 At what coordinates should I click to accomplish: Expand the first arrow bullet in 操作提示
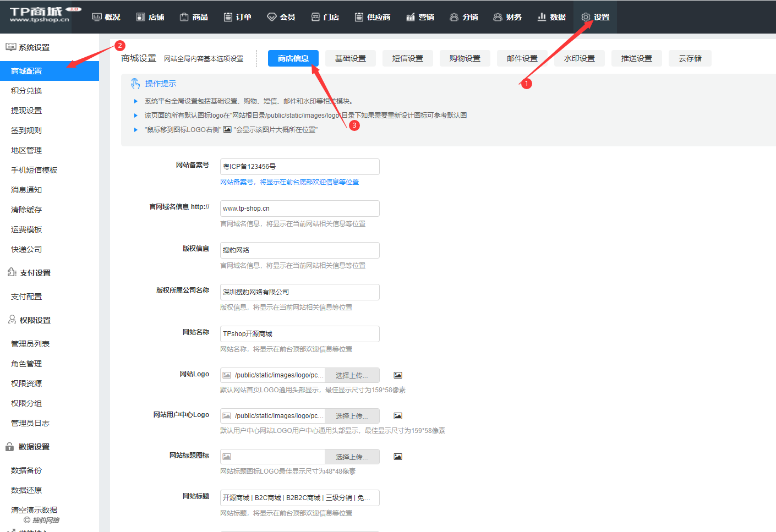point(136,101)
